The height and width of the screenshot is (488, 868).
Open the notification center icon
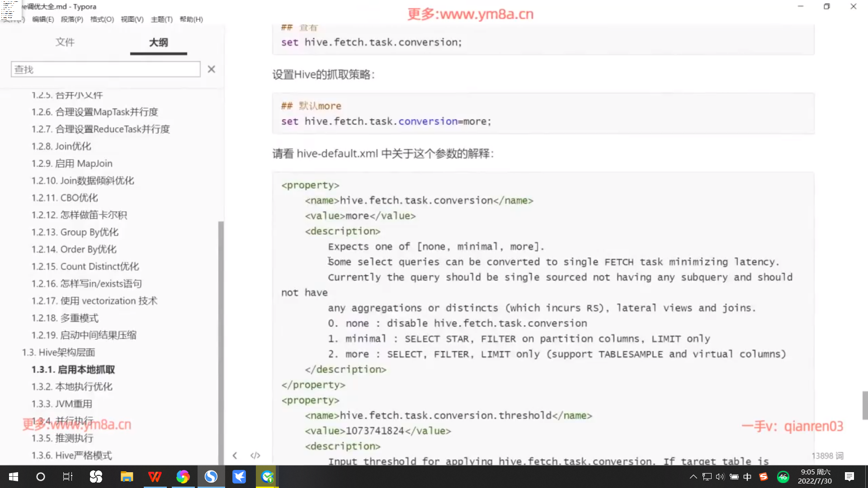(x=849, y=477)
